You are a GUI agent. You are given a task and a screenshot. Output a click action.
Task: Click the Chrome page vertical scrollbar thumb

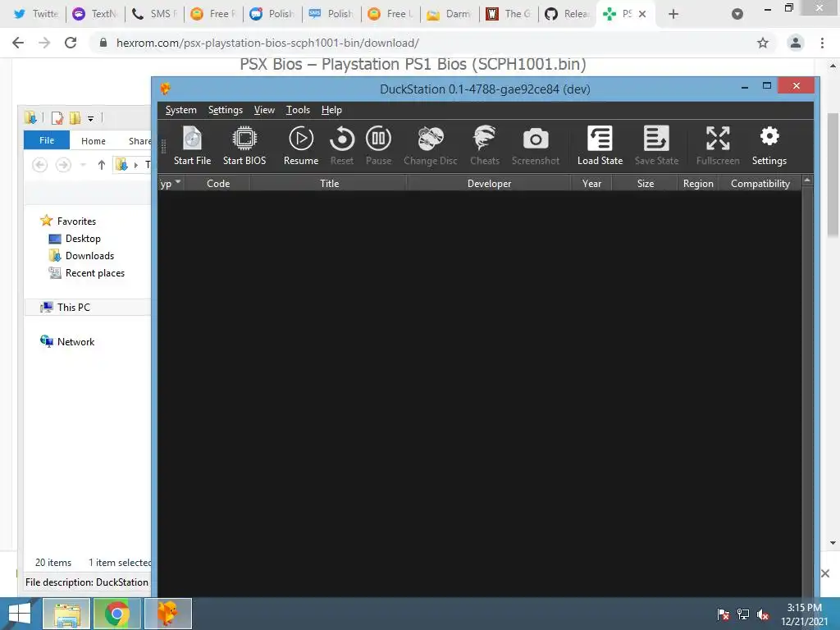[833, 175]
